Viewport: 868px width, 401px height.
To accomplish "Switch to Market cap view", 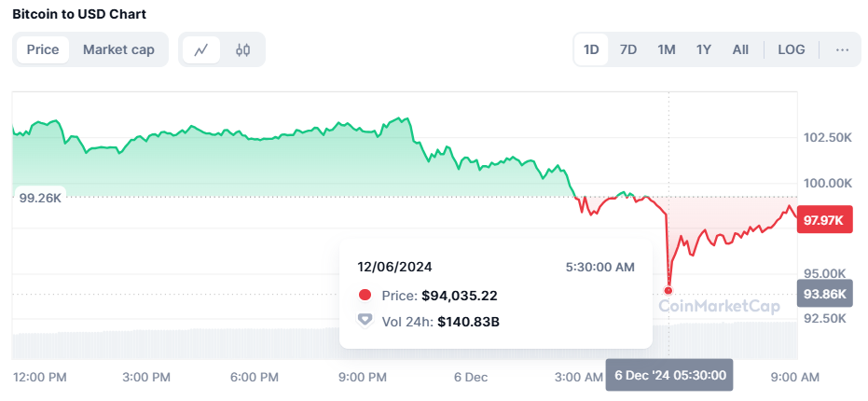I will pos(118,49).
